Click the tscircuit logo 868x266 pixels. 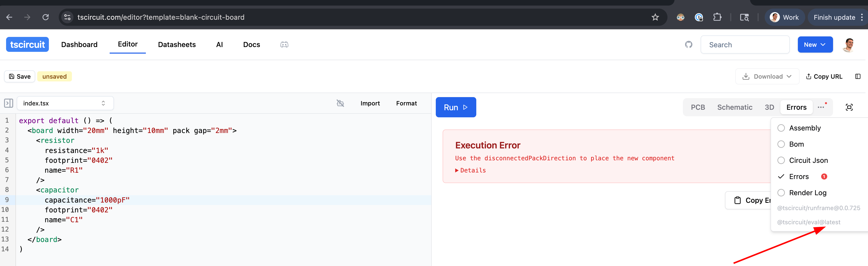(27, 45)
